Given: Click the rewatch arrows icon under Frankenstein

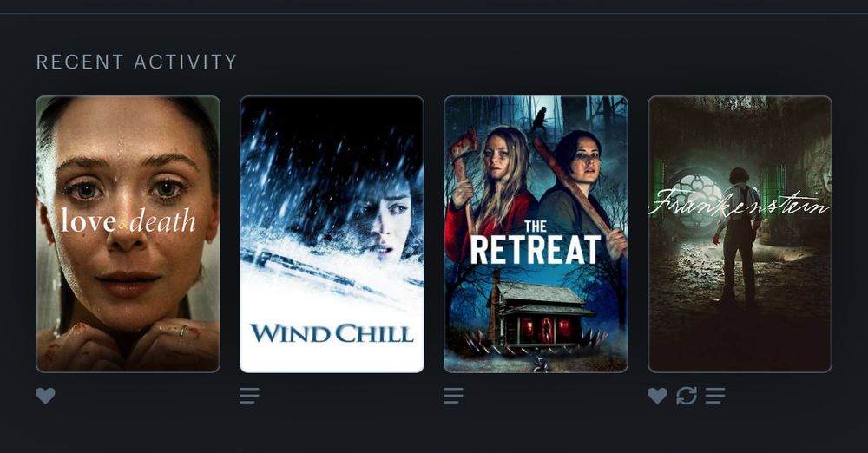Looking at the screenshot, I should pos(687,396).
